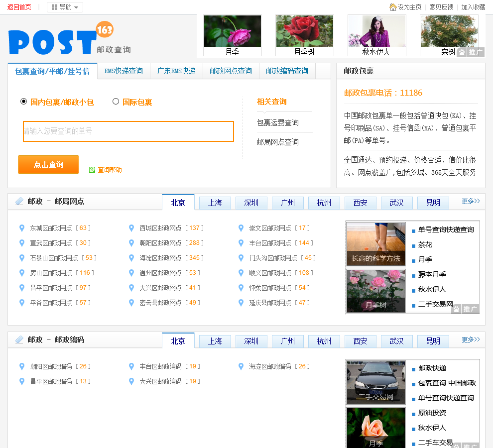Focus the tracking number input field
Viewport: 493px width, 448px height.
pos(128,131)
